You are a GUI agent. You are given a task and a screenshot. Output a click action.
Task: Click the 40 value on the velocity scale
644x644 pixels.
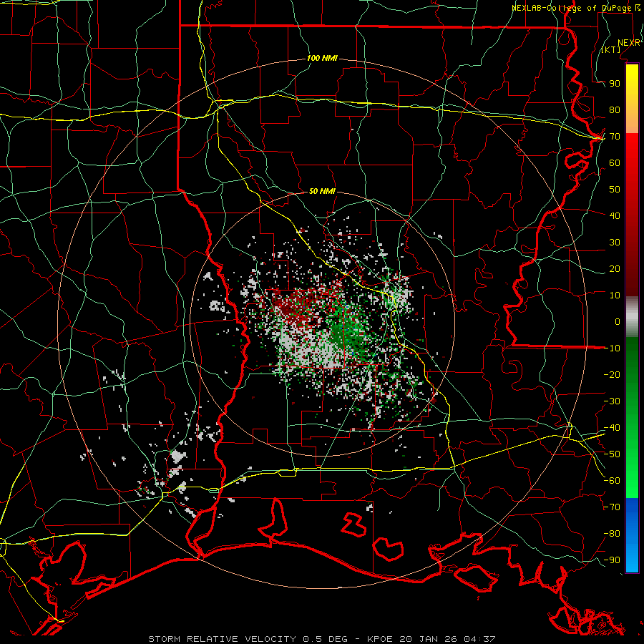pyautogui.click(x=615, y=215)
